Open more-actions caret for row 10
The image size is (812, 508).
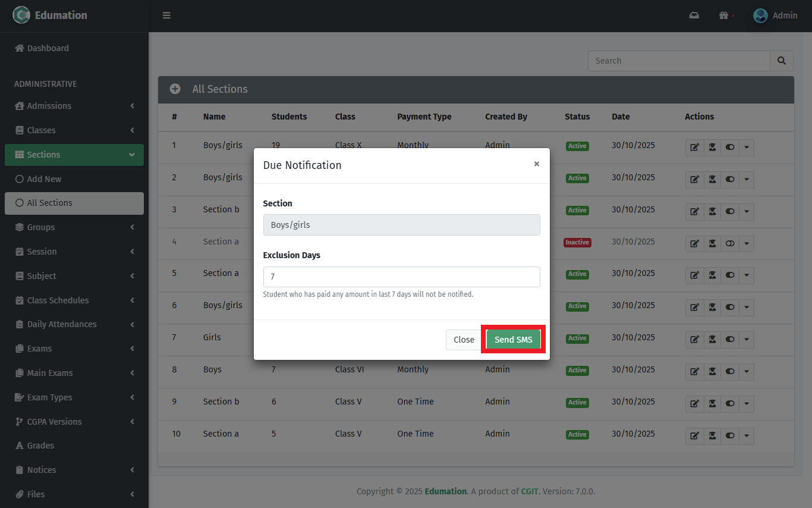pos(747,436)
